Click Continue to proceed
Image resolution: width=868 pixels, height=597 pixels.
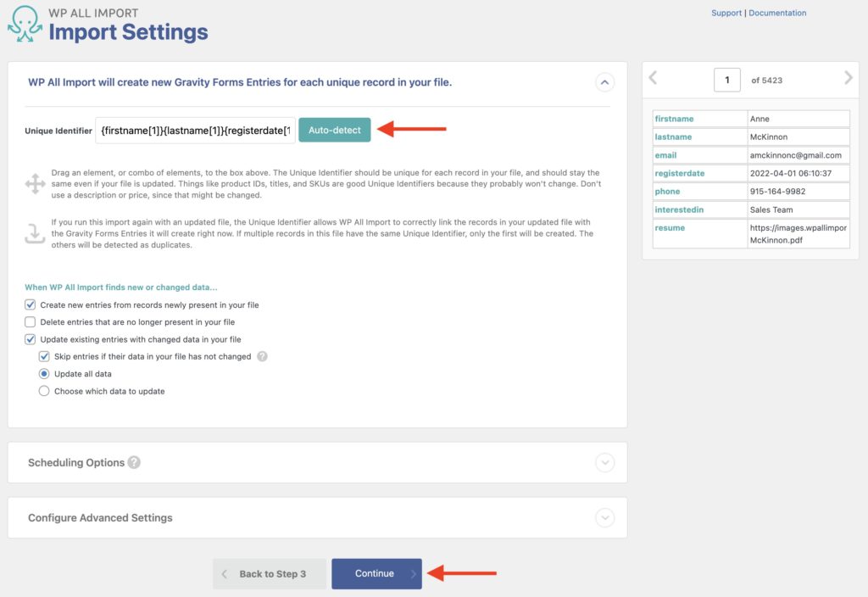click(x=376, y=573)
